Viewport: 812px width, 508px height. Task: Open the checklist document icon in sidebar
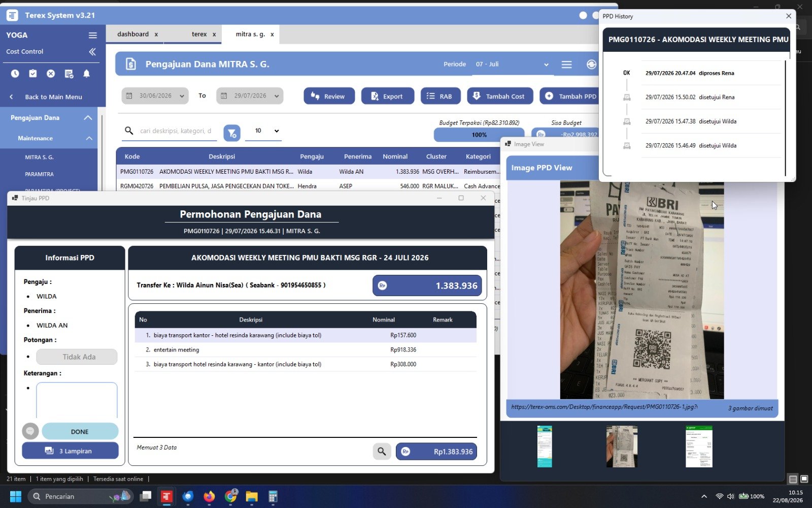click(69, 74)
